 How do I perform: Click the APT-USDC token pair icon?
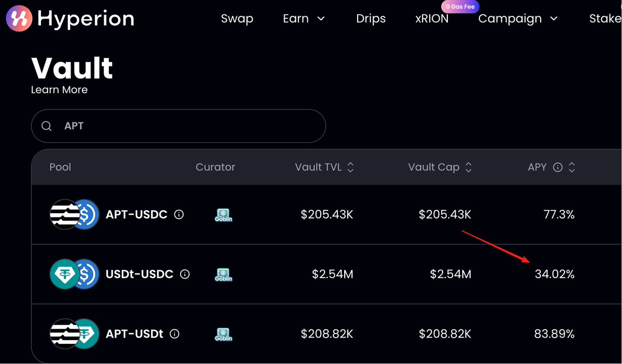(74, 214)
